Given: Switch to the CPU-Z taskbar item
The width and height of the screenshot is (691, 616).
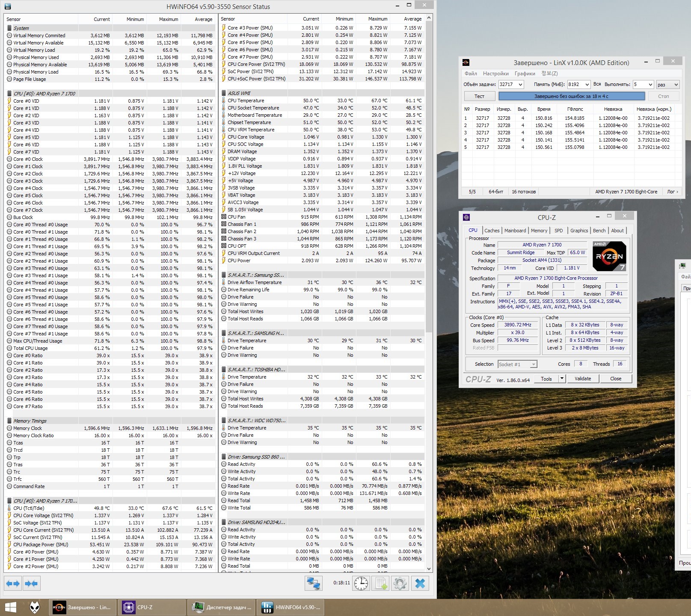Looking at the screenshot, I should (152, 607).
